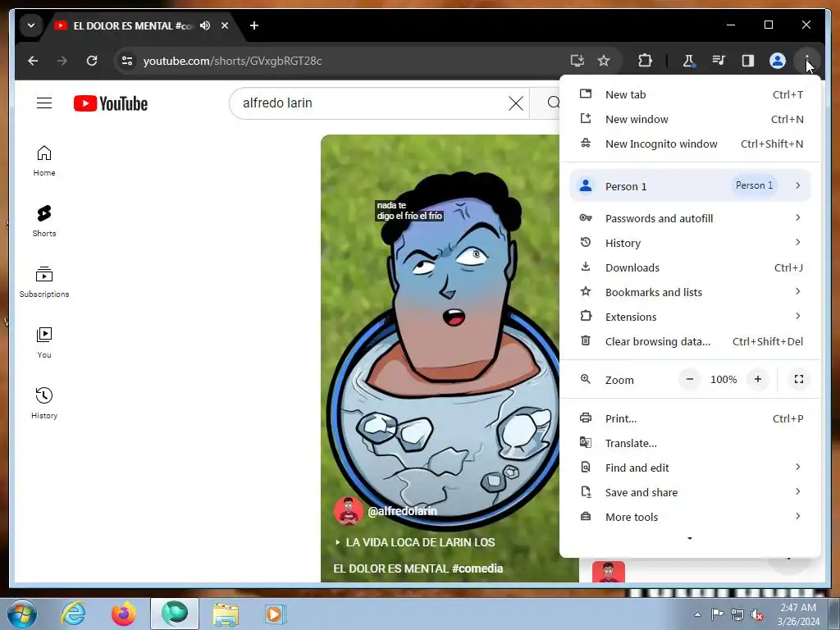Click the Chrome three-dot menu button

pos(806,61)
